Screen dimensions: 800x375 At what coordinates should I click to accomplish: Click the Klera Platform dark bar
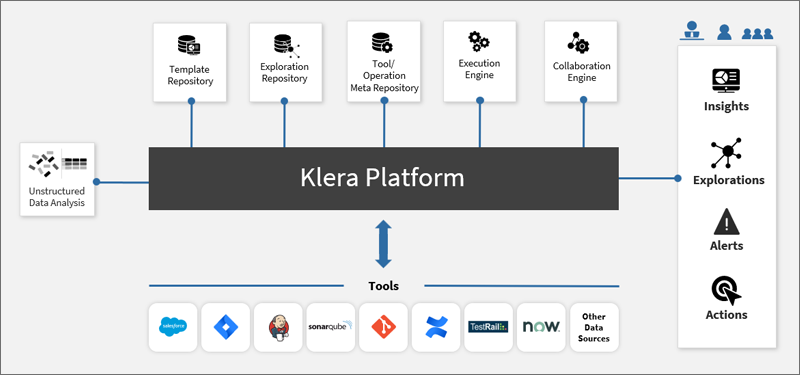[x=384, y=179]
